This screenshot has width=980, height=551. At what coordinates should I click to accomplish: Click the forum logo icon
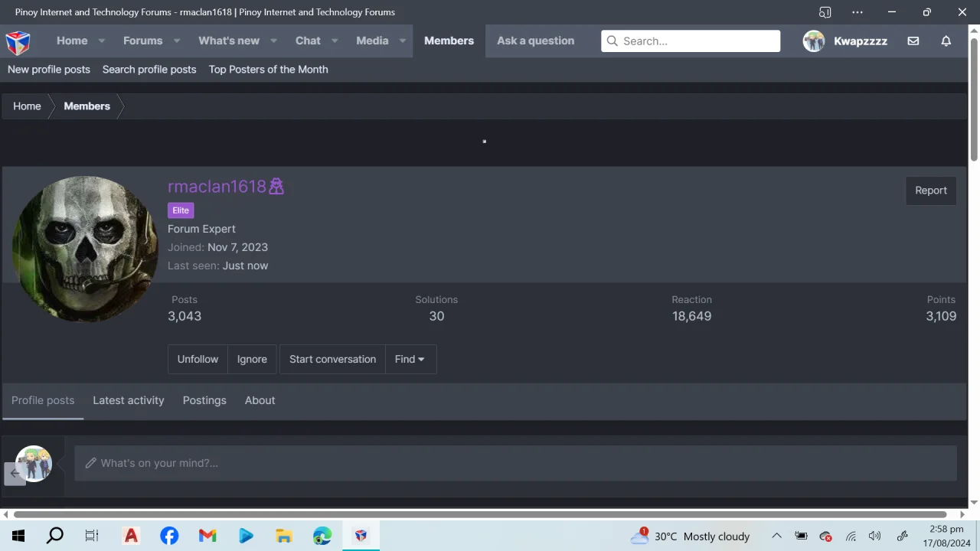[x=18, y=42]
